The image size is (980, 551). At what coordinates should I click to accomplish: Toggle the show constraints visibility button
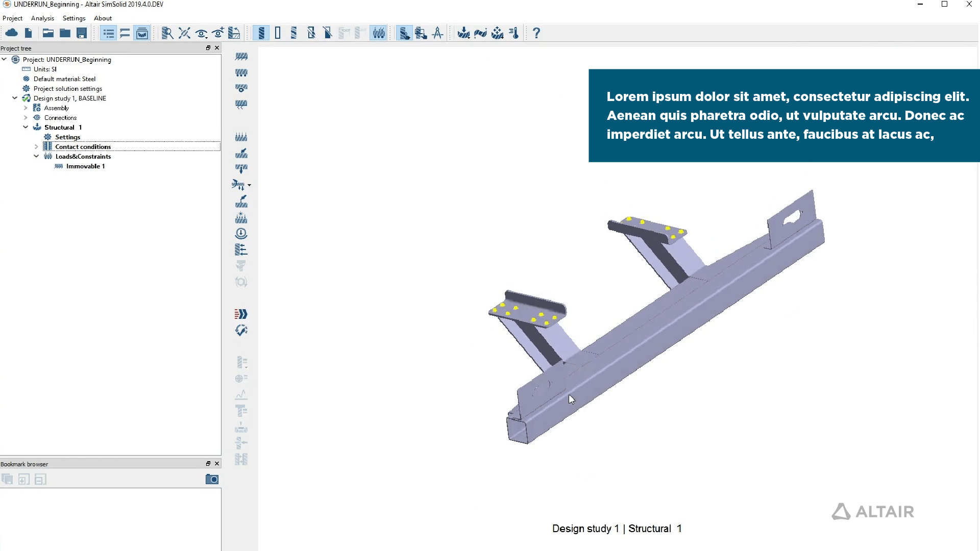pos(378,33)
